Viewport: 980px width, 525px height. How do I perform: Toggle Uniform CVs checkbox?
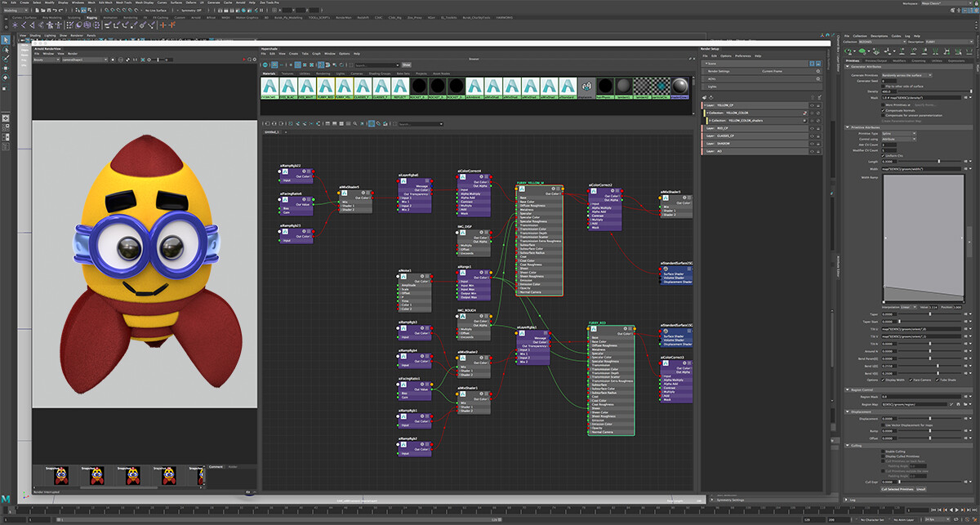tap(884, 155)
